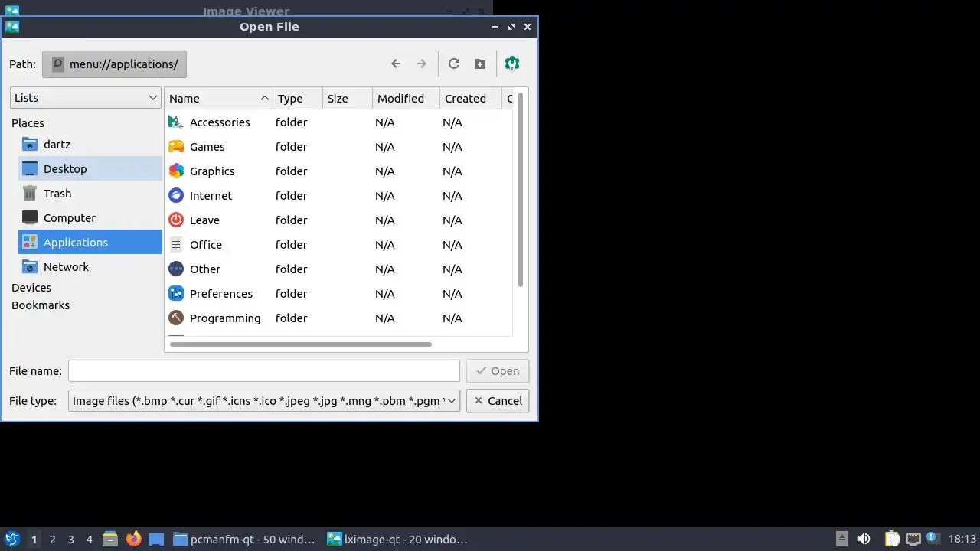This screenshot has width=980, height=551.
Task: Sort by the Modified column header
Action: click(407, 98)
